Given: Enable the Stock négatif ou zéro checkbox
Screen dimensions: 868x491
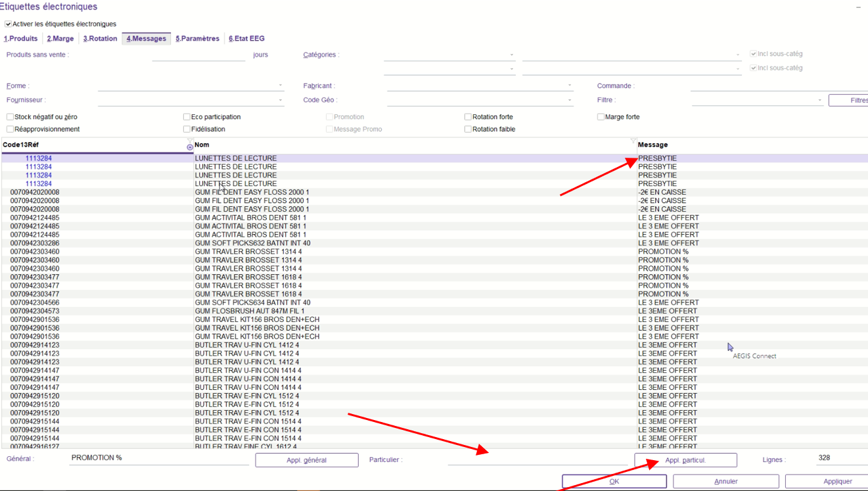Looking at the screenshot, I should click(11, 117).
